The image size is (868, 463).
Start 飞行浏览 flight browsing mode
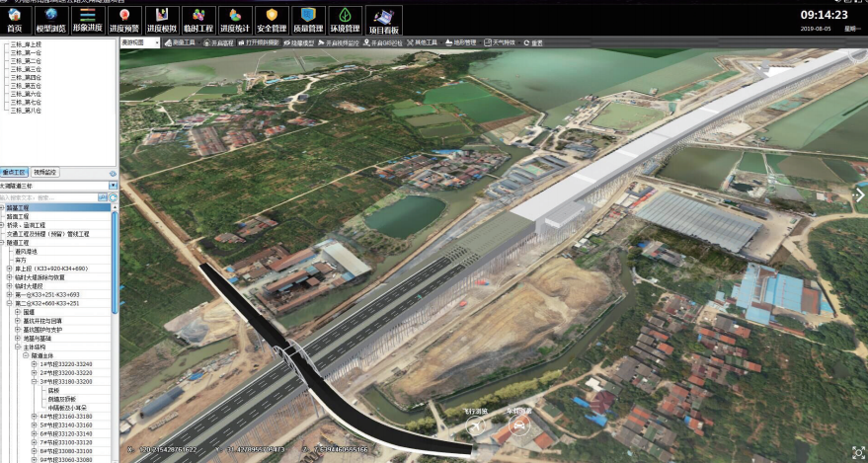[476, 425]
